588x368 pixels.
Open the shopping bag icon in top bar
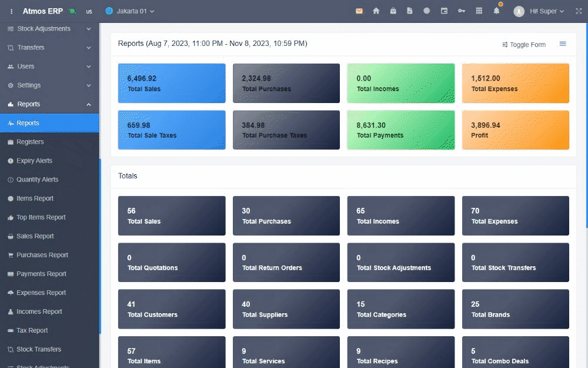393,11
